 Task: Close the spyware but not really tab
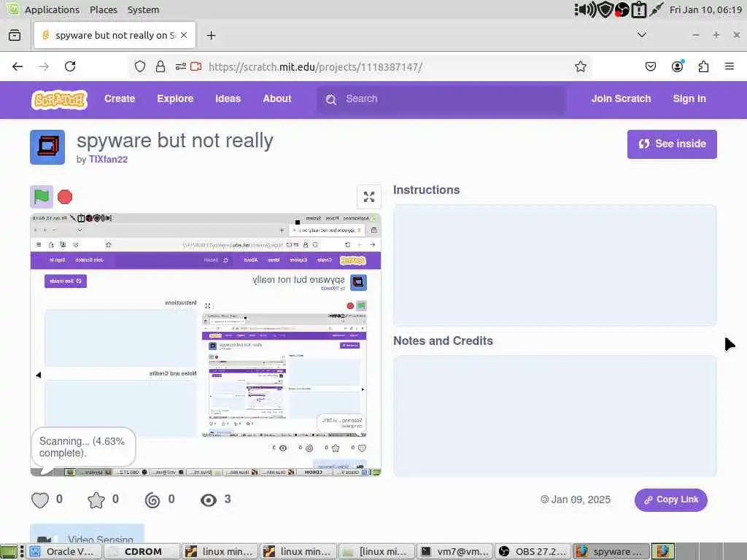(184, 35)
